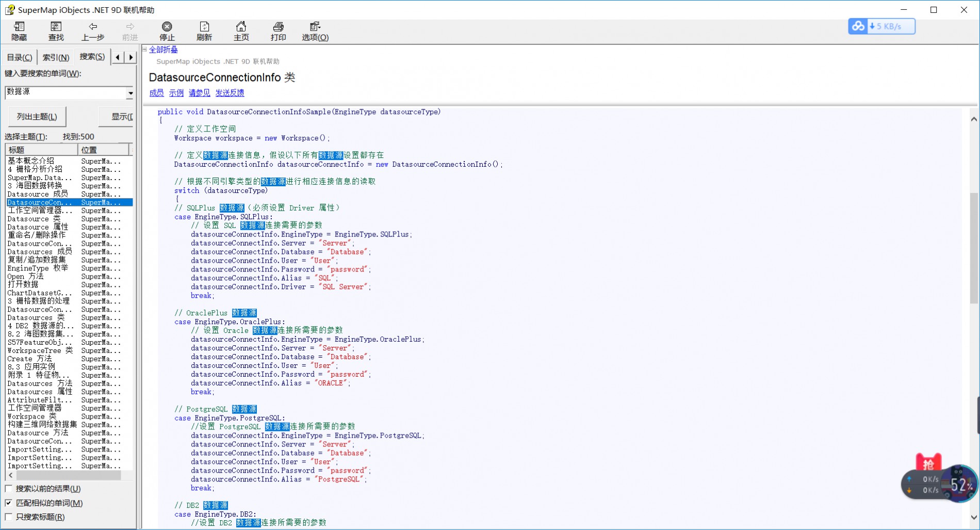
Task: Switch to the 索引(N) tab
Action: click(x=56, y=57)
